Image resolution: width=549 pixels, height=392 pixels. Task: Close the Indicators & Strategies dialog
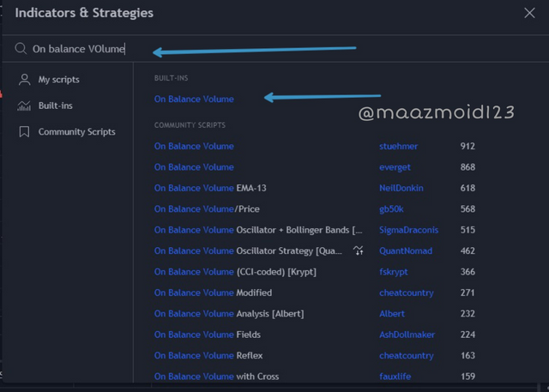[x=528, y=13]
